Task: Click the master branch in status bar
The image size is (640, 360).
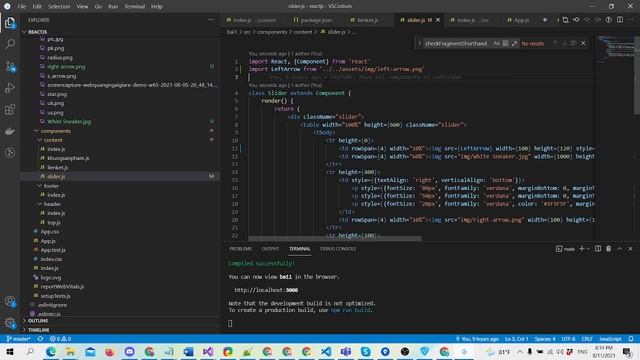Action: coord(19,339)
